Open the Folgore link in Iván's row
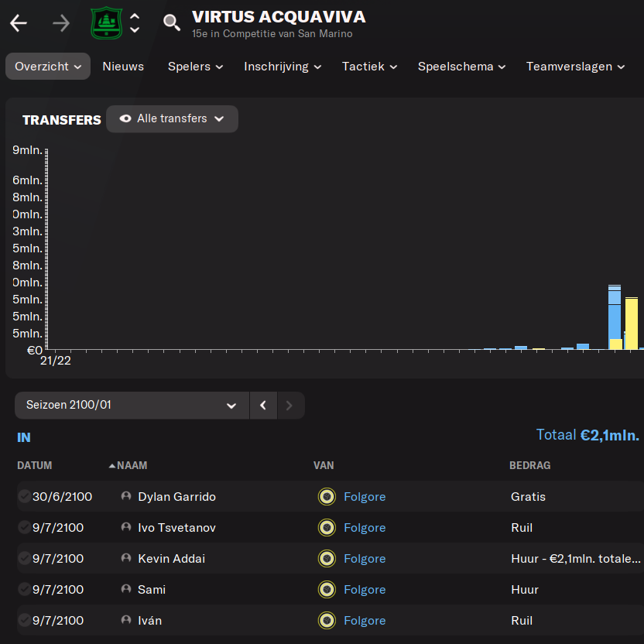 click(x=365, y=620)
